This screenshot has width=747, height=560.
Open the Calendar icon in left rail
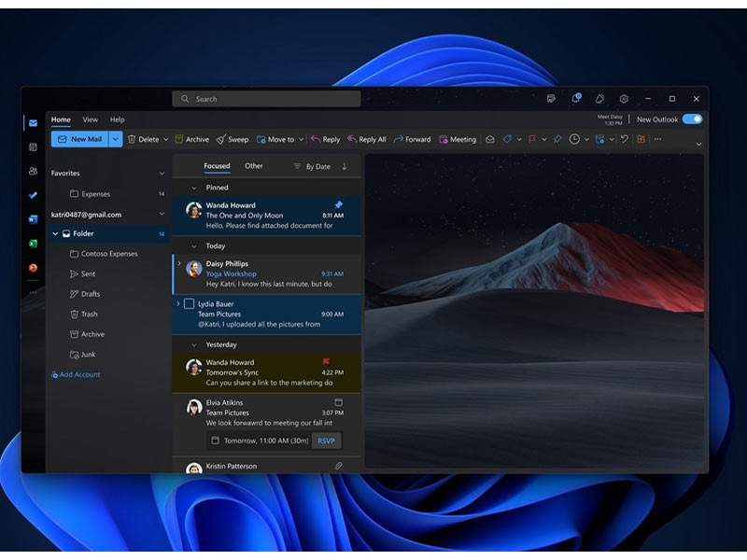(x=33, y=147)
